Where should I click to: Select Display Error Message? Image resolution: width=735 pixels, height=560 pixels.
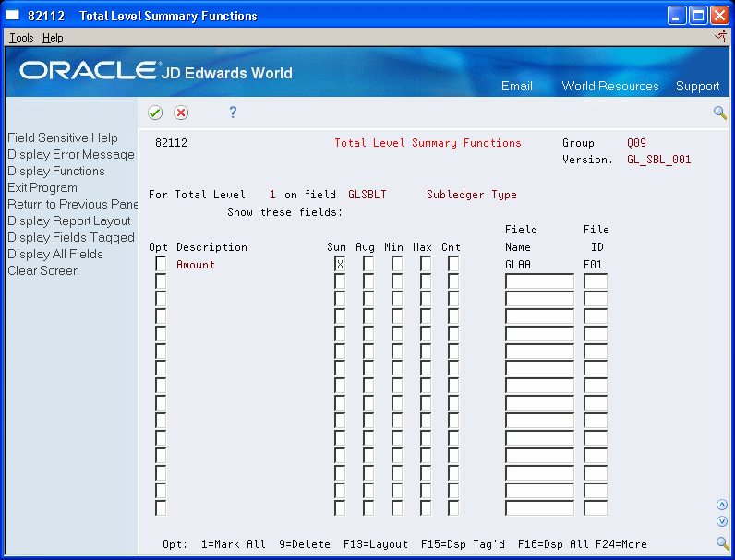pos(71,154)
